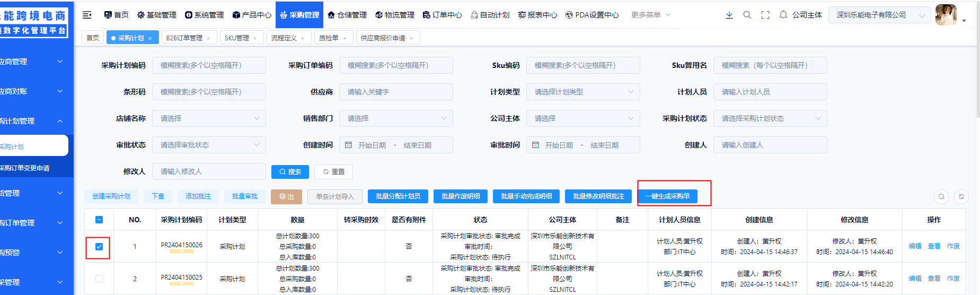Open the 计划类型 dropdown
This screenshot has width=980, height=295.
(582, 92)
